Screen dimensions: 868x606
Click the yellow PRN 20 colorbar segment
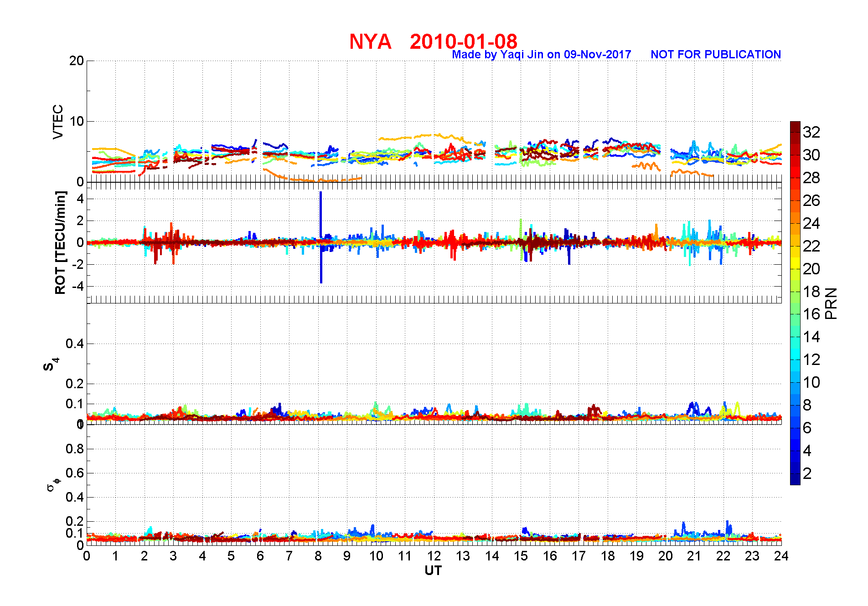(795, 263)
